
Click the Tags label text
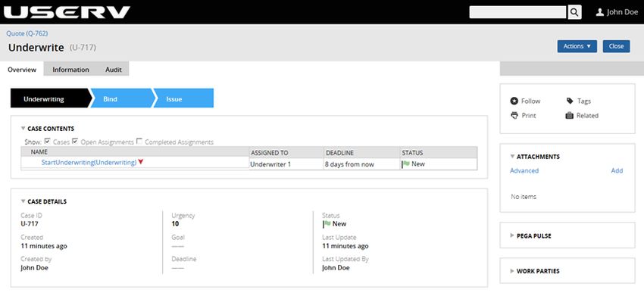pos(584,101)
